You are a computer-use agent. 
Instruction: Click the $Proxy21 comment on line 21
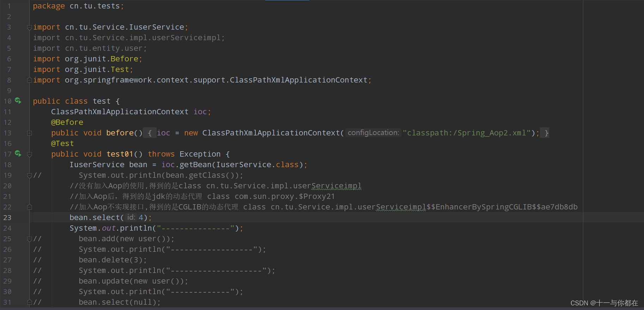pyautogui.click(x=317, y=196)
